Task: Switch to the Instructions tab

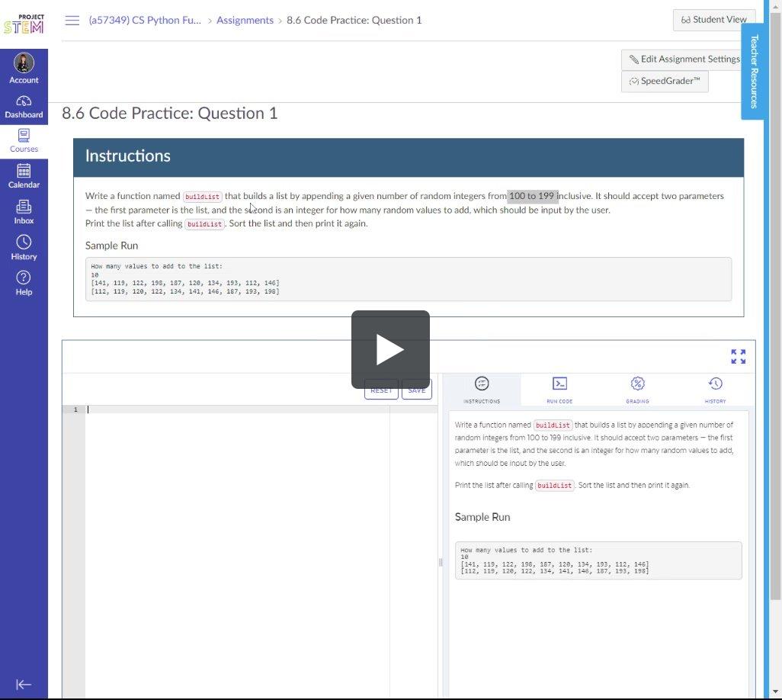Action: tap(482, 390)
